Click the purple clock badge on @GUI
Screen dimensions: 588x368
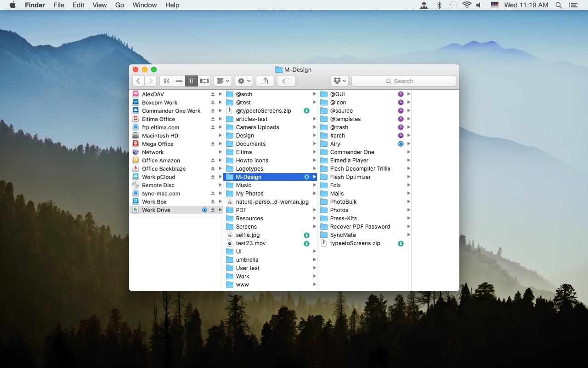pyautogui.click(x=401, y=94)
